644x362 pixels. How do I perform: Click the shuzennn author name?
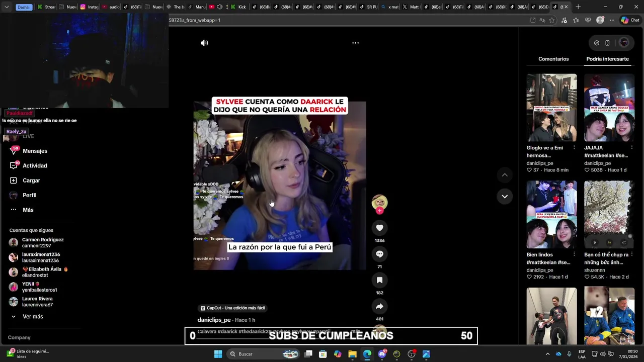594,270
